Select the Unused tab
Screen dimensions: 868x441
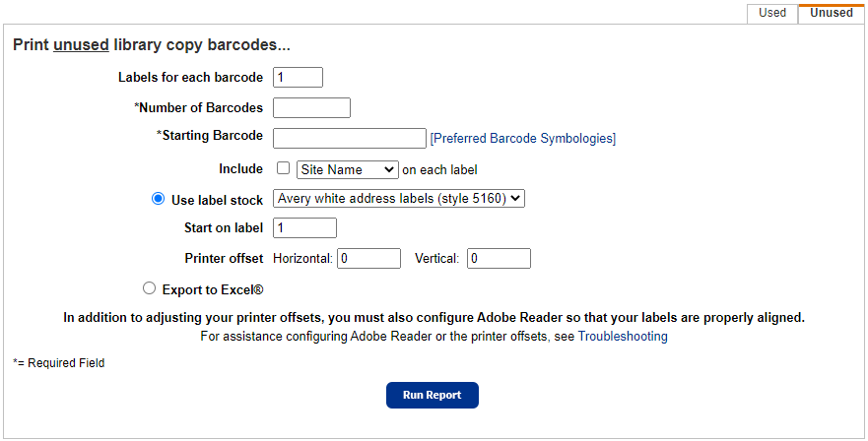831,13
